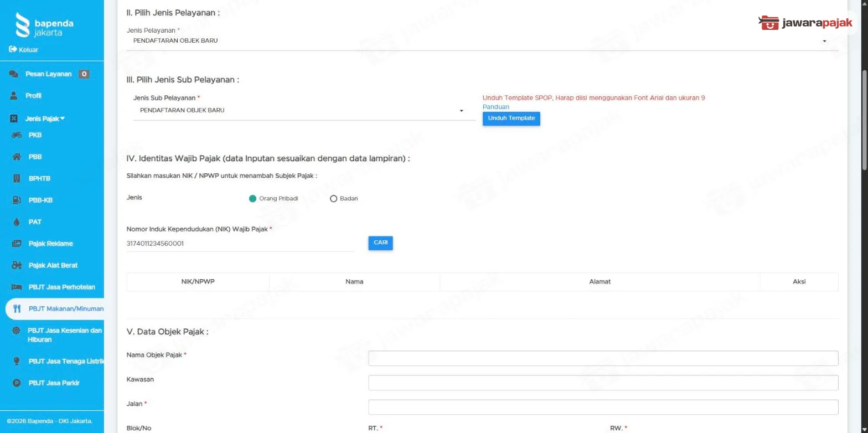
Task: Click the NIK/NPWP column header
Action: (198, 282)
